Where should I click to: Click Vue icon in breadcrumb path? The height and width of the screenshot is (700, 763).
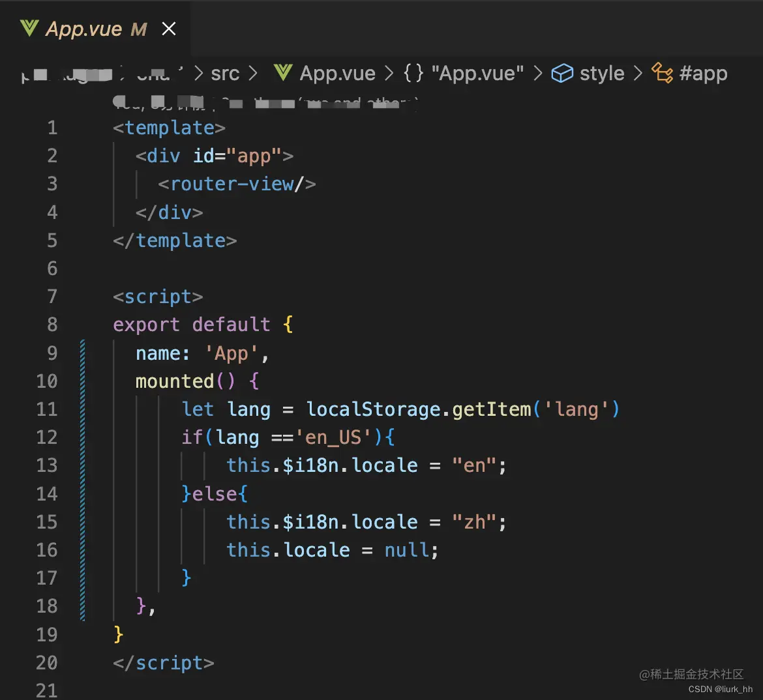[283, 73]
